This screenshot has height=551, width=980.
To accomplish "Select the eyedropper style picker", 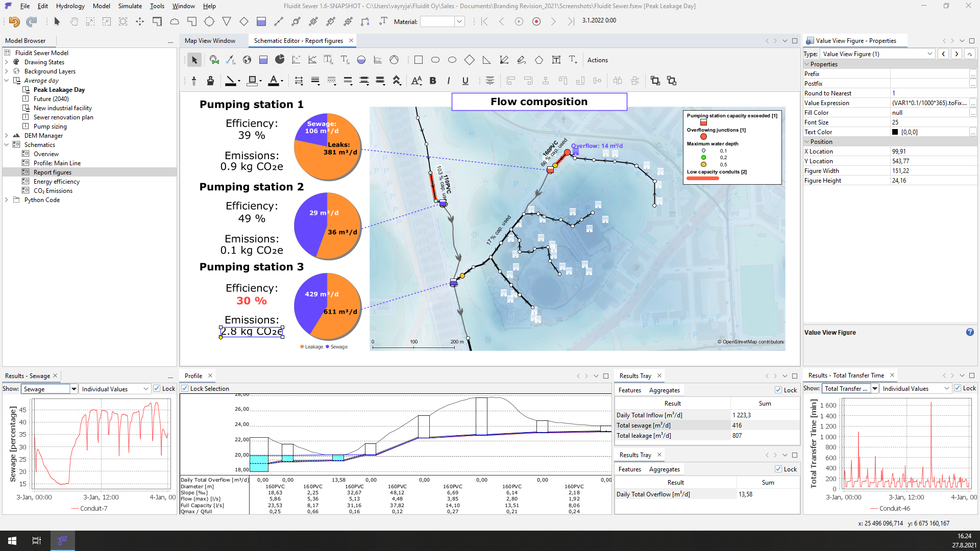I will tap(194, 81).
